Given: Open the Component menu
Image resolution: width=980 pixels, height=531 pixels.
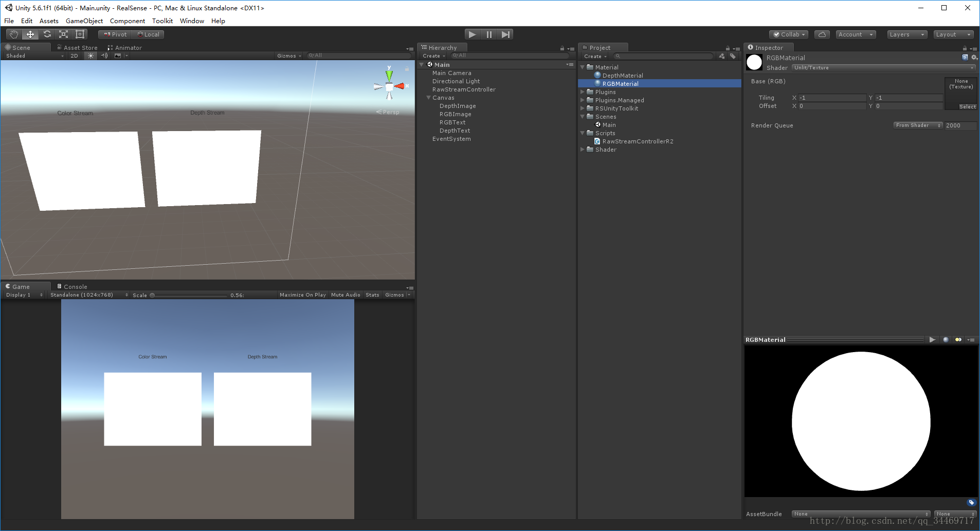Looking at the screenshot, I should [128, 21].
